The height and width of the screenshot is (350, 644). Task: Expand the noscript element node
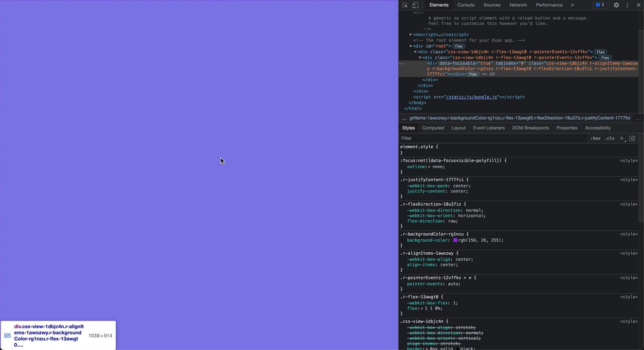click(411, 35)
